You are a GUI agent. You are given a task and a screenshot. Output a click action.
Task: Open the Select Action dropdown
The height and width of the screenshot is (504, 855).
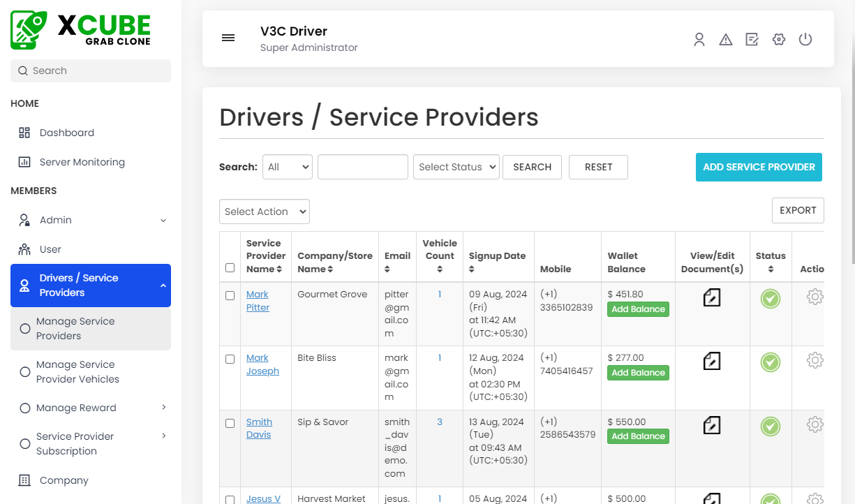click(x=264, y=212)
